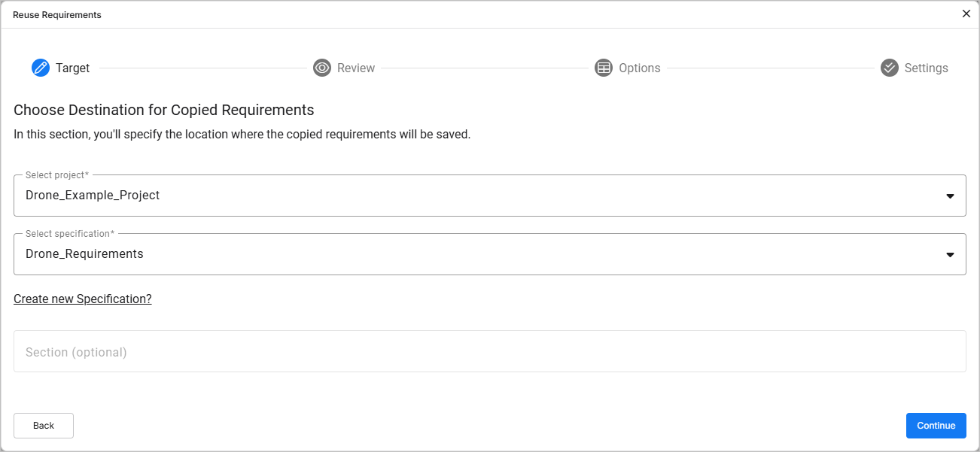Click the checkmark icon of Settings step
Screen dimensions: 980x452
pos(889,68)
